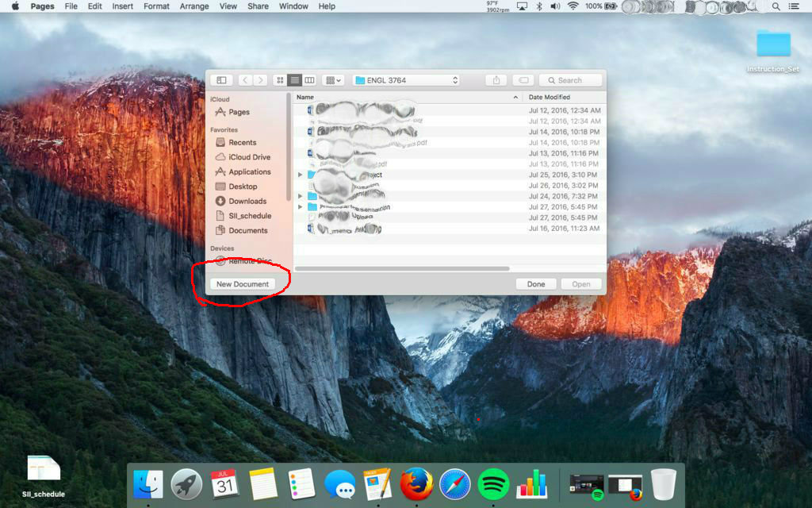
Task: Open the Window menu
Action: (293, 6)
